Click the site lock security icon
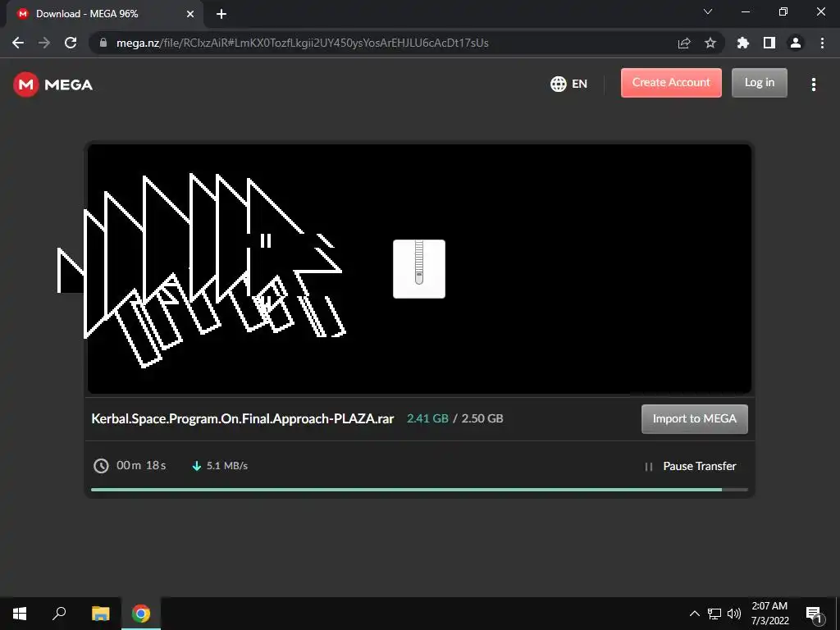The height and width of the screenshot is (630, 840). pos(103,43)
